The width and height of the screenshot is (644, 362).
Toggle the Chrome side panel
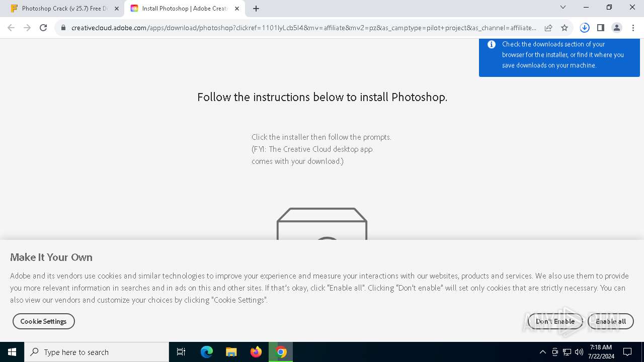pyautogui.click(x=601, y=28)
